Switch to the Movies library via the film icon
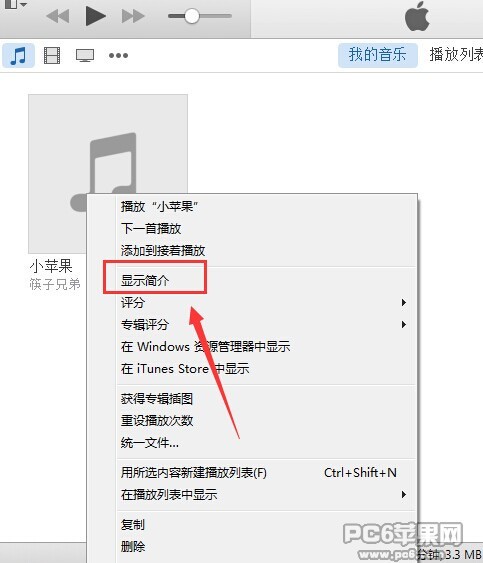Viewport: 483px width, 563px height. pos(52,55)
